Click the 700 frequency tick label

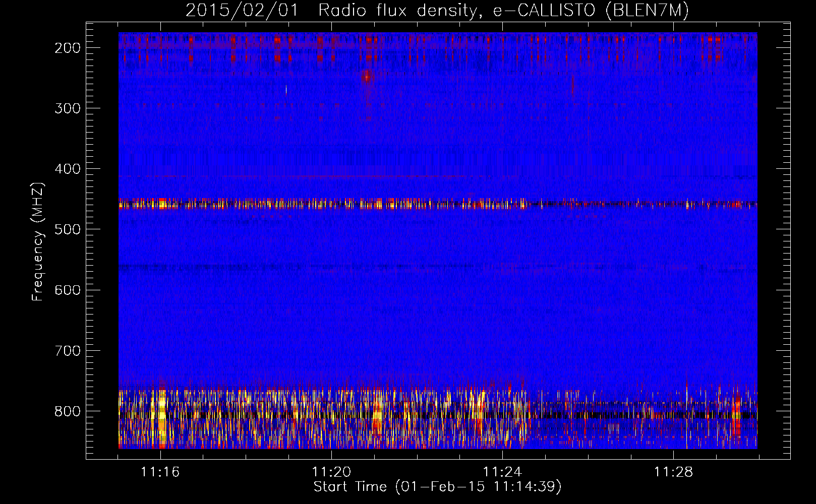pos(67,350)
